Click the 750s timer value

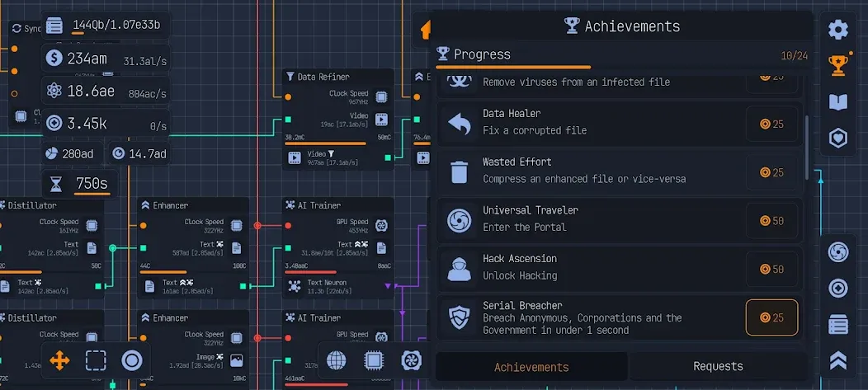pos(92,183)
